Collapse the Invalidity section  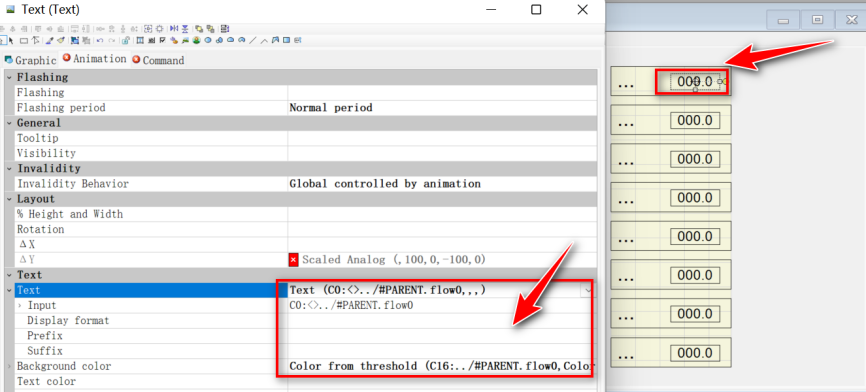pyautogui.click(x=9, y=168)
